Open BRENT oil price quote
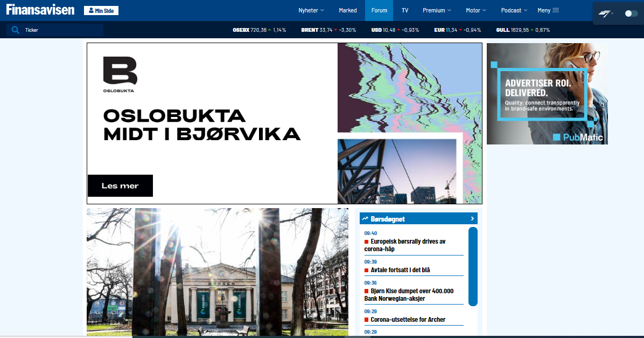Image resolution: width=644 pixels, height=338 pixels. [328, 30]
